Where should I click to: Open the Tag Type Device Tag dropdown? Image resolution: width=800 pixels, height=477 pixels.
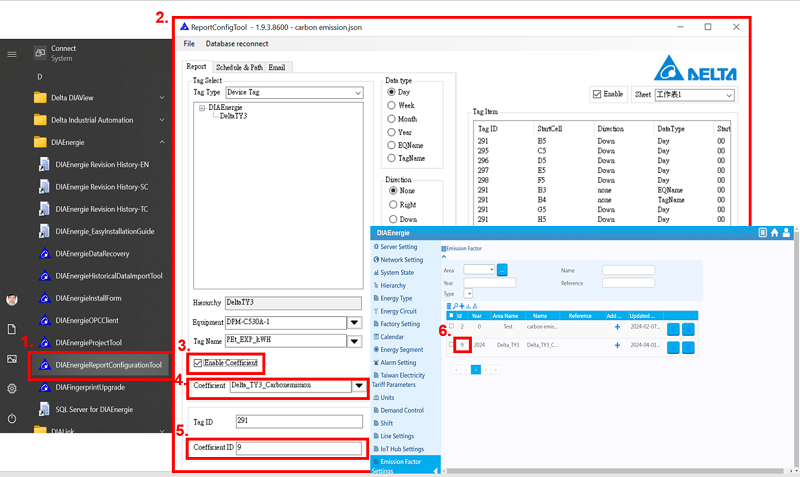(x=294, y=92)
